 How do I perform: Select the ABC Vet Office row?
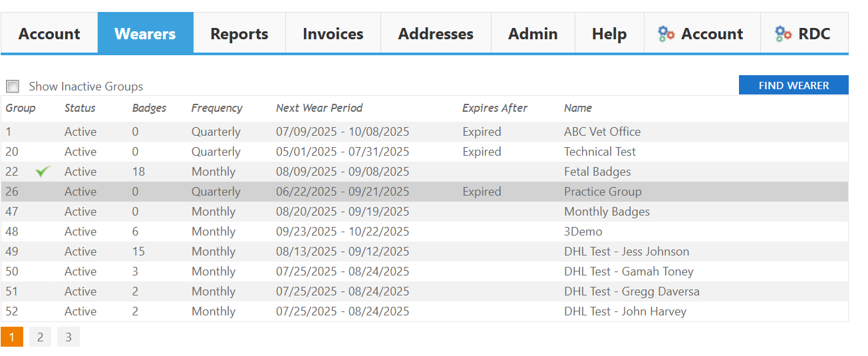pos(602,132)
